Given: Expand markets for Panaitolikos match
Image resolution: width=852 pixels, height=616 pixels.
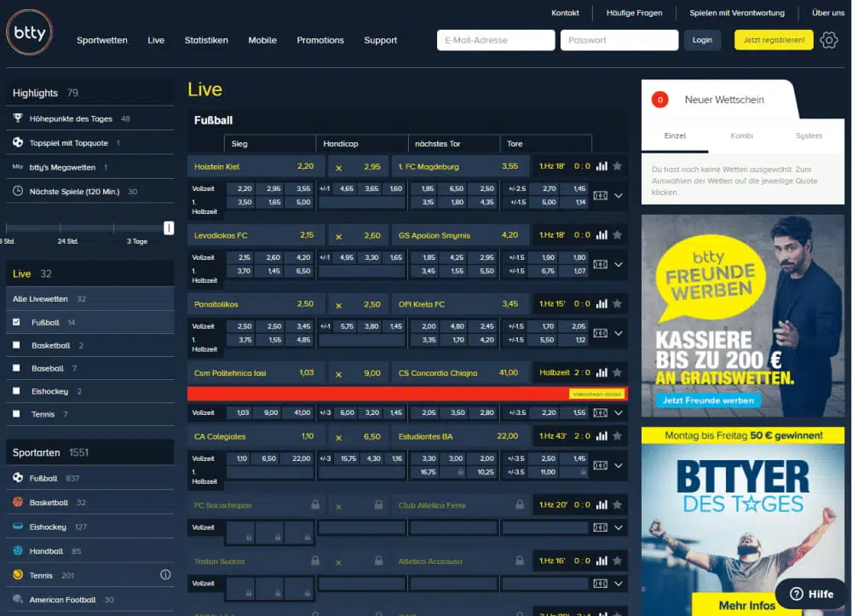Looking at the screenshot, I should point(619,333).
